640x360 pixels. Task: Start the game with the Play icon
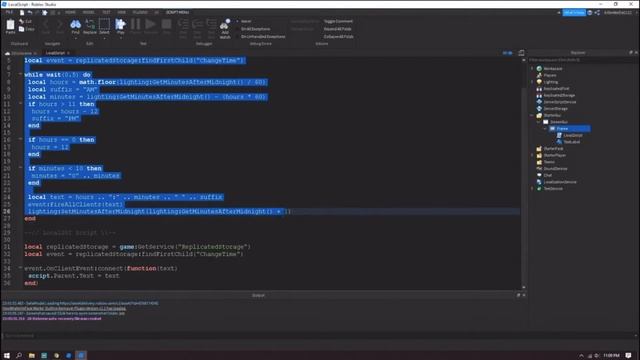pos(120,24)
